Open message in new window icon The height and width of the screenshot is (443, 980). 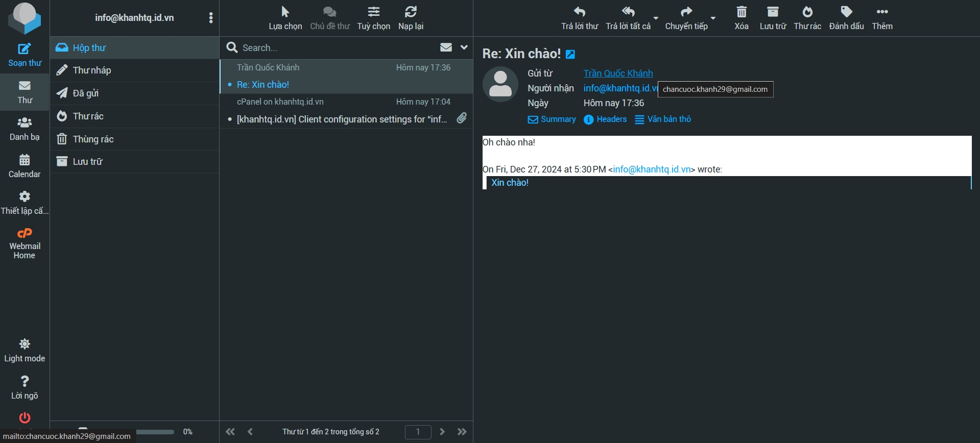(570, 55)
